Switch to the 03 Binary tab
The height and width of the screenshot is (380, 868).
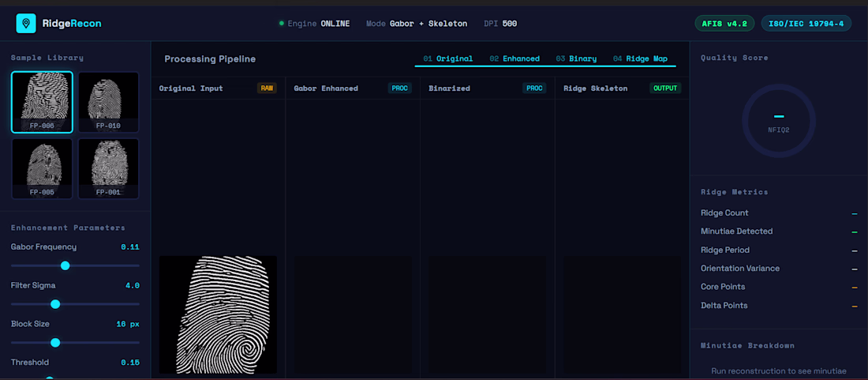pyautogui.click(x=576, y=58)
